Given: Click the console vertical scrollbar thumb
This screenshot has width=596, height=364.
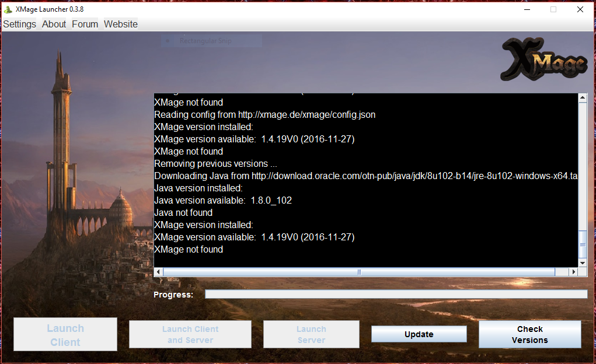Looking at the screenshot, I should coord(582,244).
